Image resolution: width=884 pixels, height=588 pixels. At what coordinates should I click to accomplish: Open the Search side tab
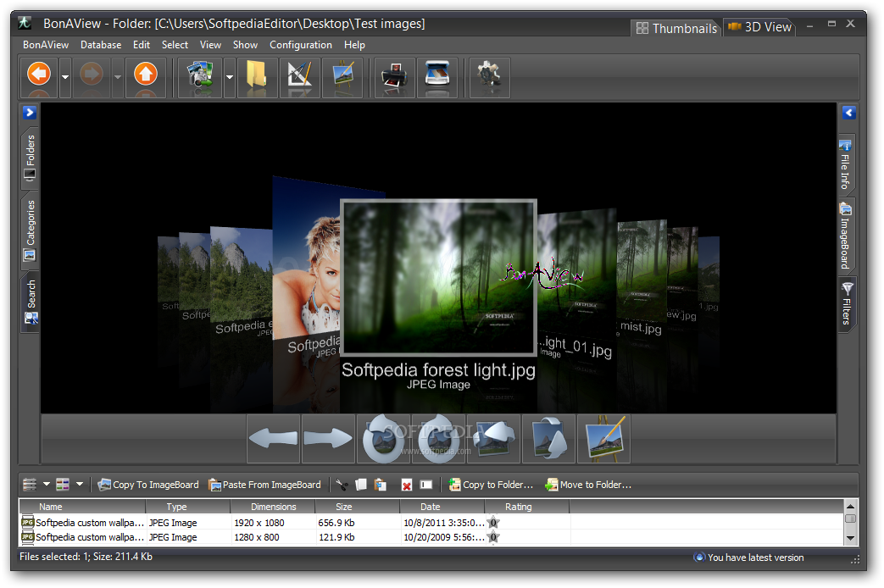tap(30, 302)
